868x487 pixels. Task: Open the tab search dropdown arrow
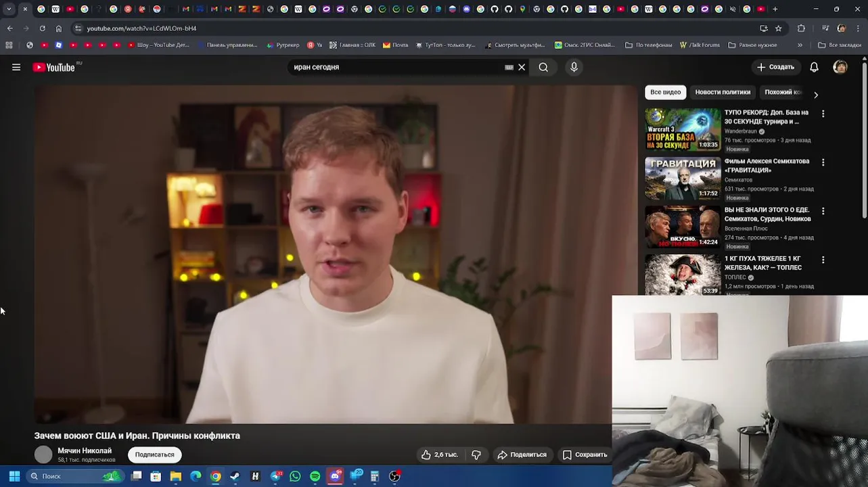(x=9, y=9)
